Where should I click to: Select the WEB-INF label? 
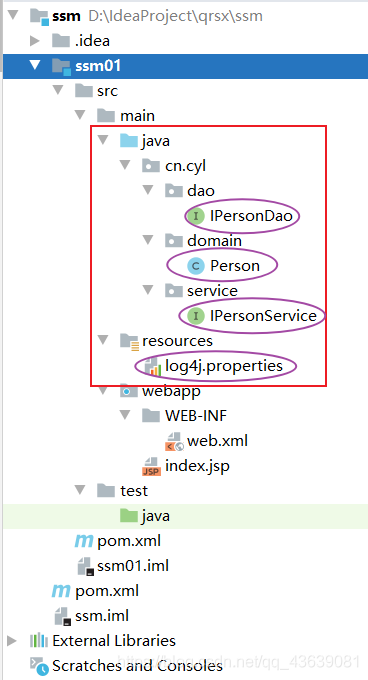pyautogui.click(x=196, y=415)
